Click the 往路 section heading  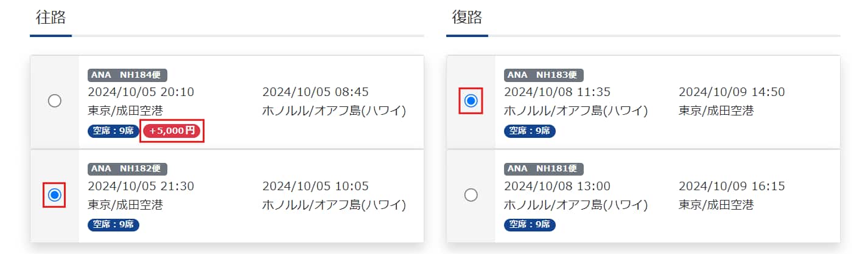(x=51, y=18)
